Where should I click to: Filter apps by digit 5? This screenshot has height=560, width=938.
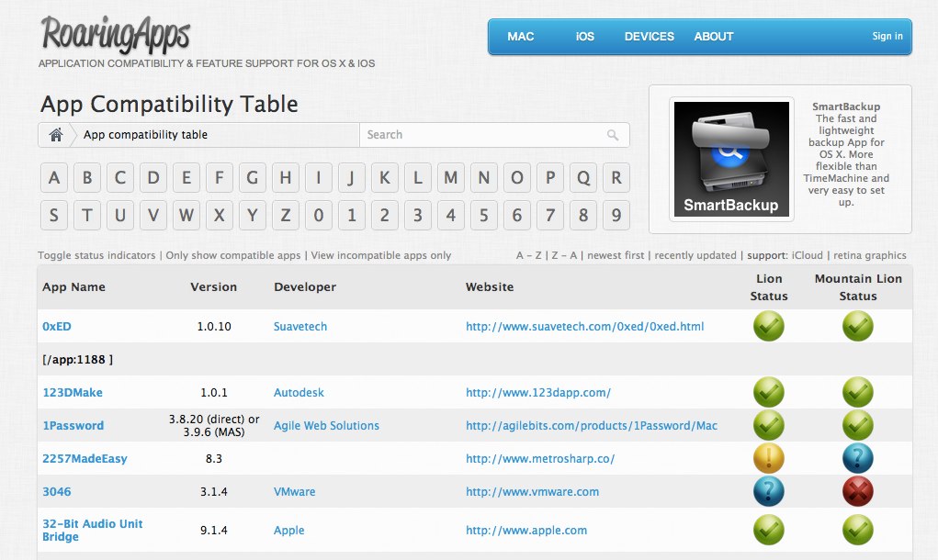click(484, 215)
